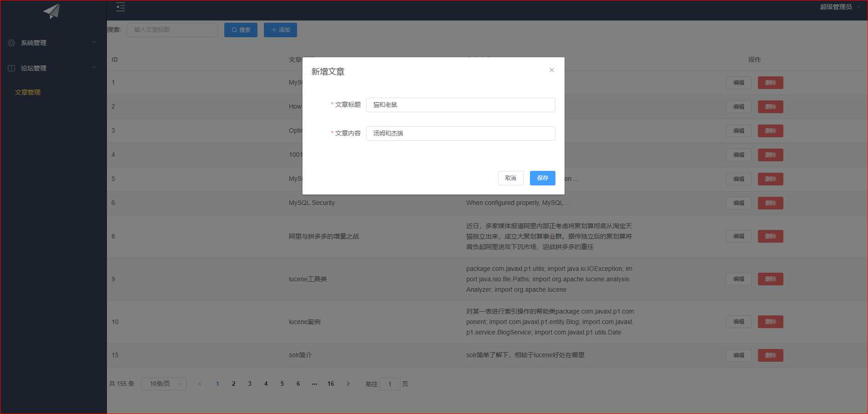The width and height of the screenshot is (868, 414).
Task: Edit the article with ID 5
Action: tap(738, 179)
